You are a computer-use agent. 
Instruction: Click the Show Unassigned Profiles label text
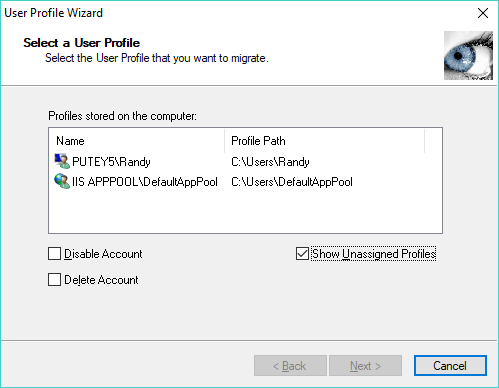pyautogui.click(x=374, y=254)
